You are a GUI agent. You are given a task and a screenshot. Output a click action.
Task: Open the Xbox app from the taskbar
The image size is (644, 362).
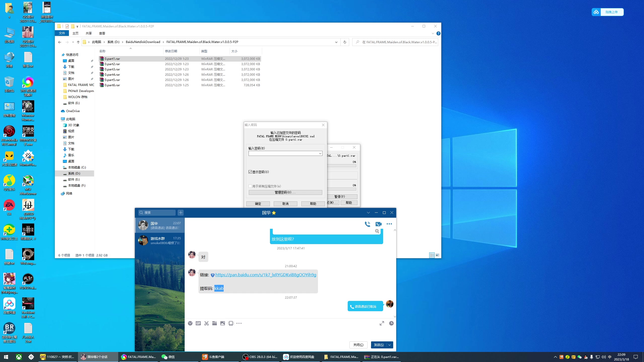(19, 357)
